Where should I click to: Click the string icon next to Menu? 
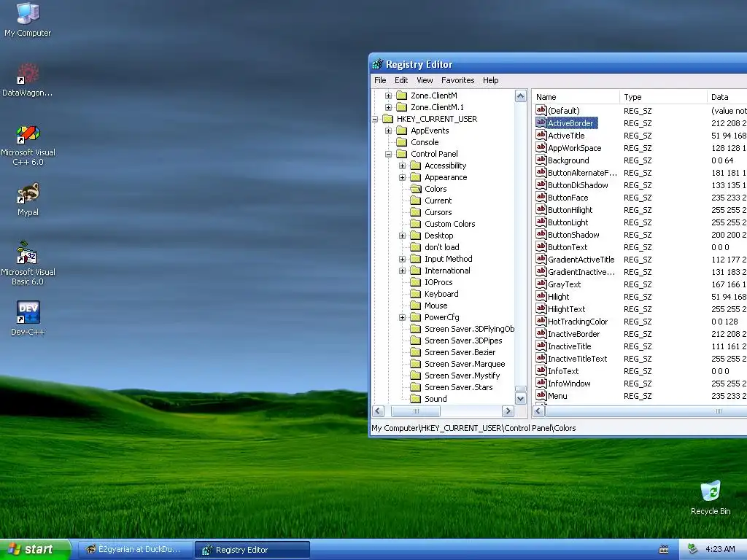(541, 395)
